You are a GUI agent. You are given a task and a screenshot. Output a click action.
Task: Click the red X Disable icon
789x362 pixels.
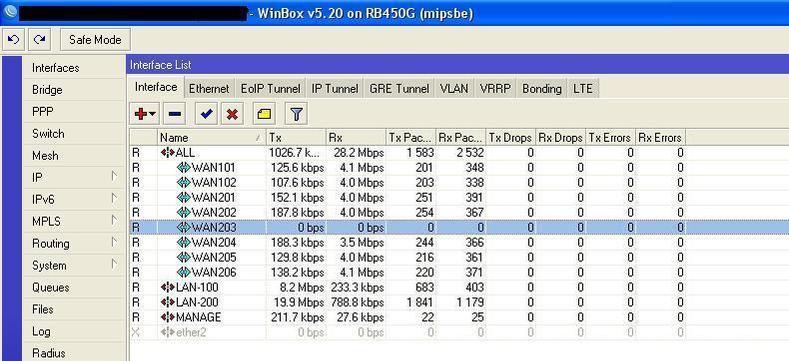tap(232, 114)
